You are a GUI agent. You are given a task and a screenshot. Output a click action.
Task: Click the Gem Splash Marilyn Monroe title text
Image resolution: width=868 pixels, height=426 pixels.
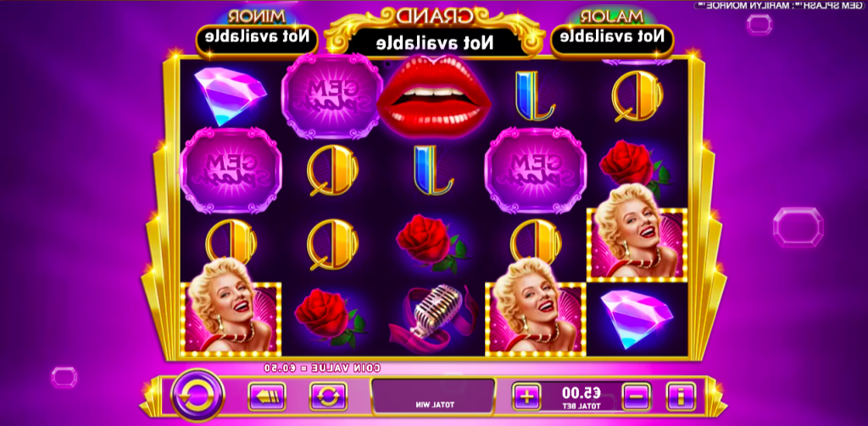(780, 5)
